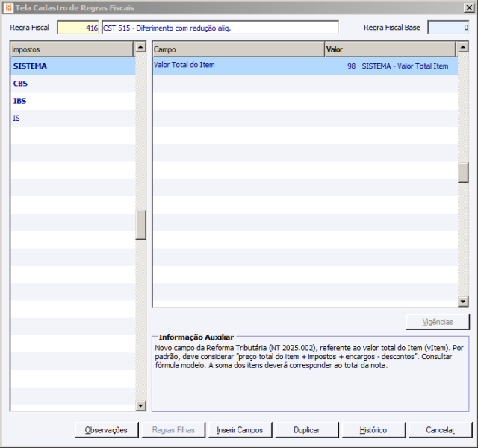Viewport: 478px width, 448px height.
Task: Click down arrow of Campo grid scrollbar
Action: pyautogui.click(x=463, y=302)
